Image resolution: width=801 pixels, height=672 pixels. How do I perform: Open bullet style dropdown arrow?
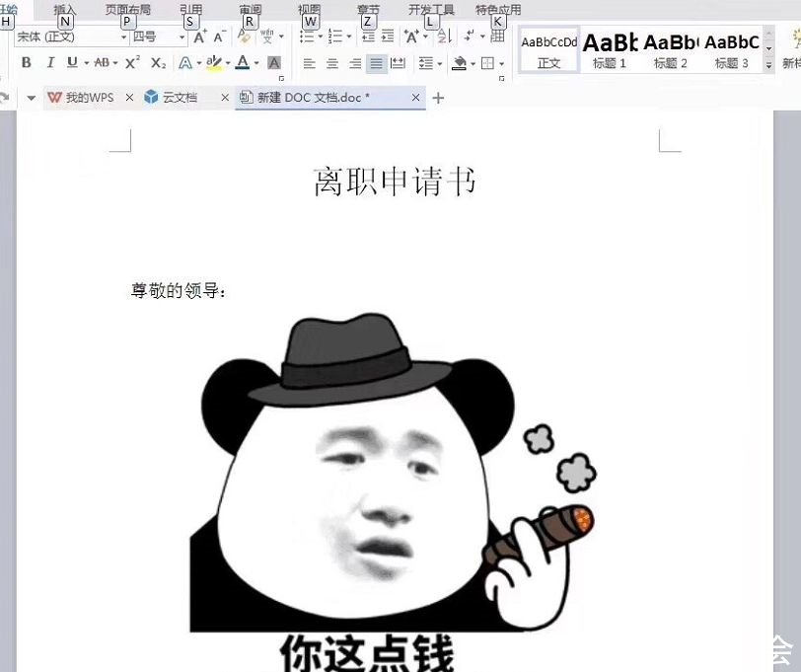click(321, 37)
